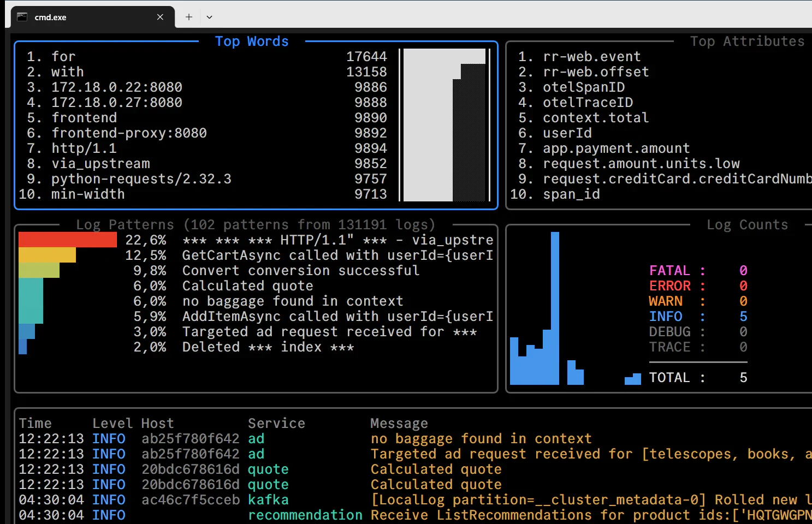Click the Message column header
Image resolution: width=812 pixels, height=524 pixels.
[399, 424]
